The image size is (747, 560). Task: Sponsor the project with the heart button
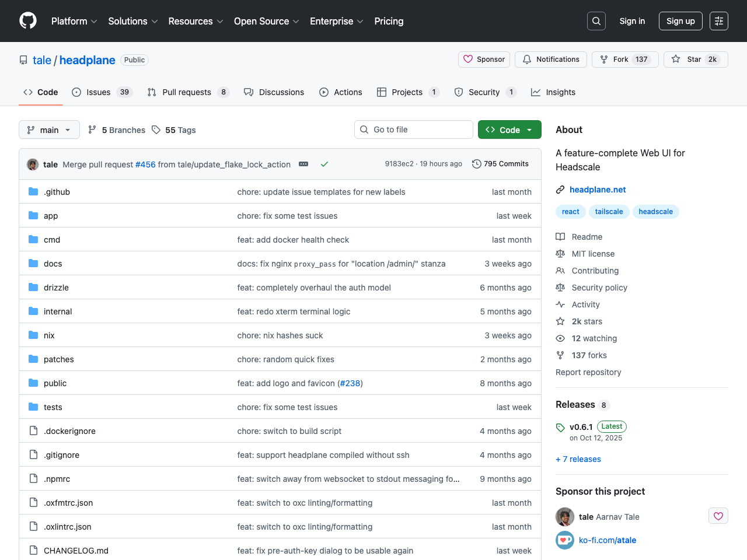click(484, 59)
